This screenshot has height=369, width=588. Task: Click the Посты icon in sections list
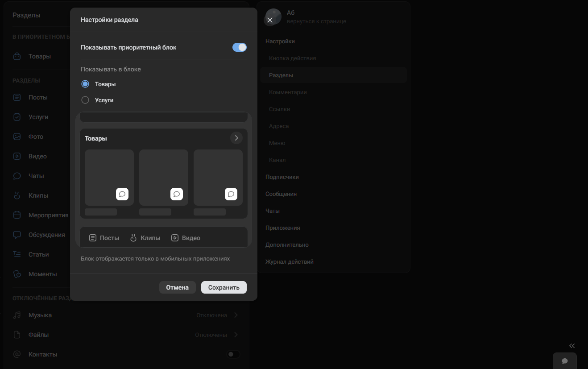pyautogui.click(x=17, y=97)
